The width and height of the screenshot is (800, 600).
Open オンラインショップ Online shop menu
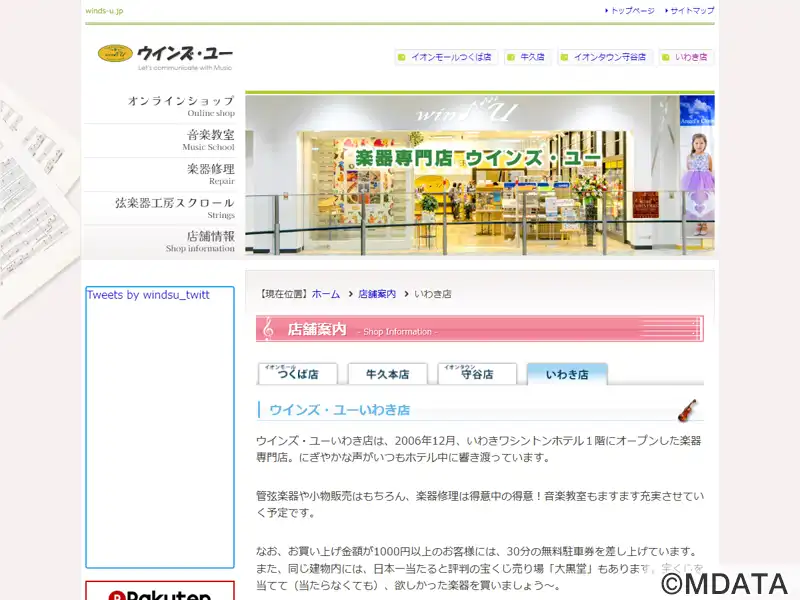click(161, 106)
